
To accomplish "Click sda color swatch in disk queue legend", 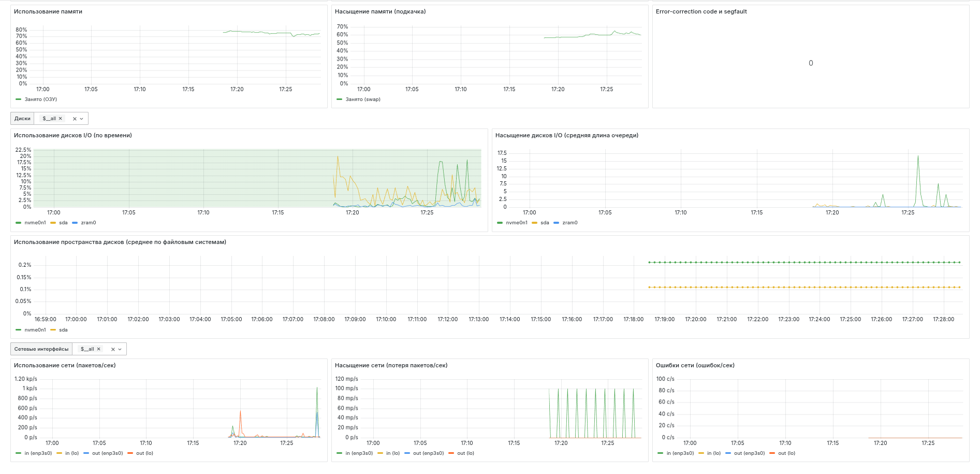I will click(535, 223).
